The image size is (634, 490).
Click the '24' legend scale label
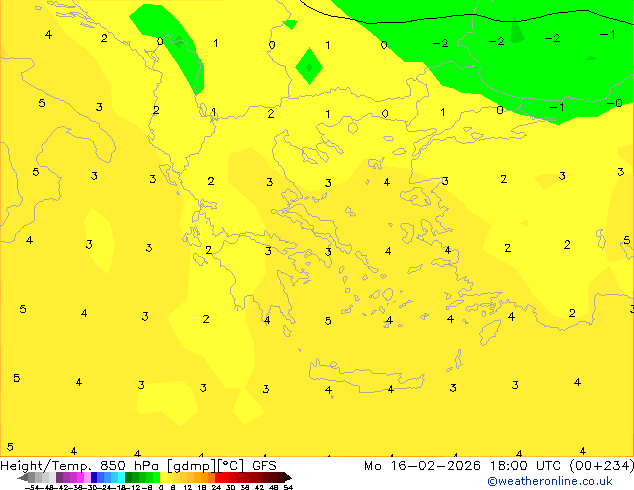(x=216, y=488)
